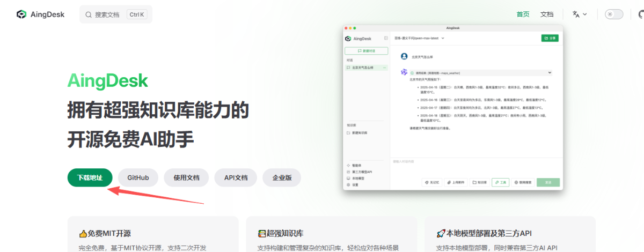The image size is (644, 252).
Task: Open the GitHub pill button
Action: [x=138, y=177]
